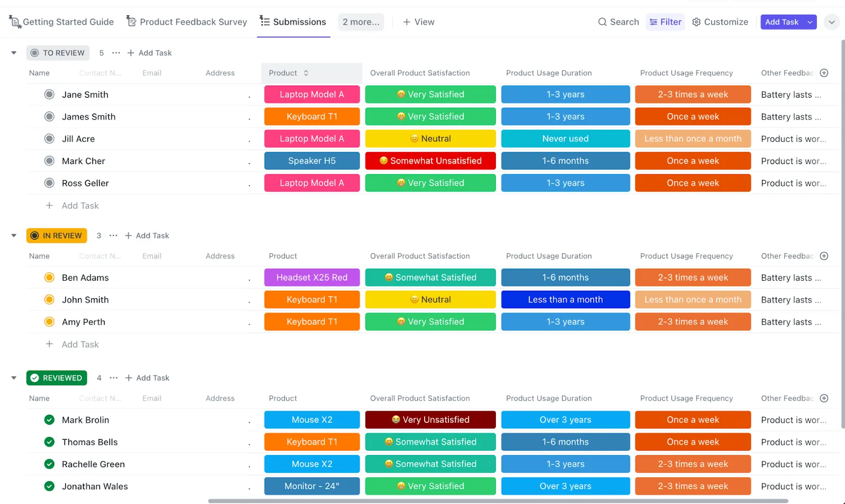This screenshot has height=504, width=845.
Task: Click Add Task row under Amy Perth
Action: tap(72, 345)
